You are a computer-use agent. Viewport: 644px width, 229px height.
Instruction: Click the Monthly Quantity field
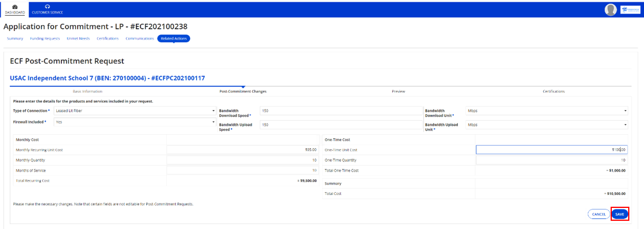tap(243, 160)
